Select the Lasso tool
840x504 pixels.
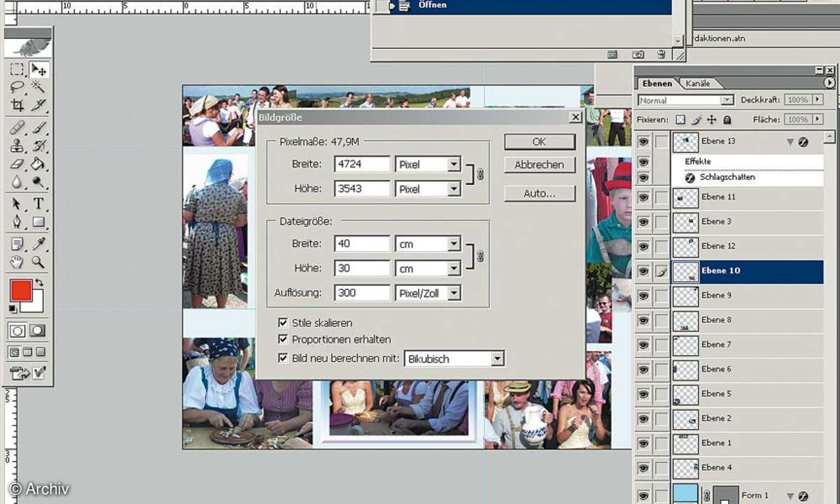(17, 87)
